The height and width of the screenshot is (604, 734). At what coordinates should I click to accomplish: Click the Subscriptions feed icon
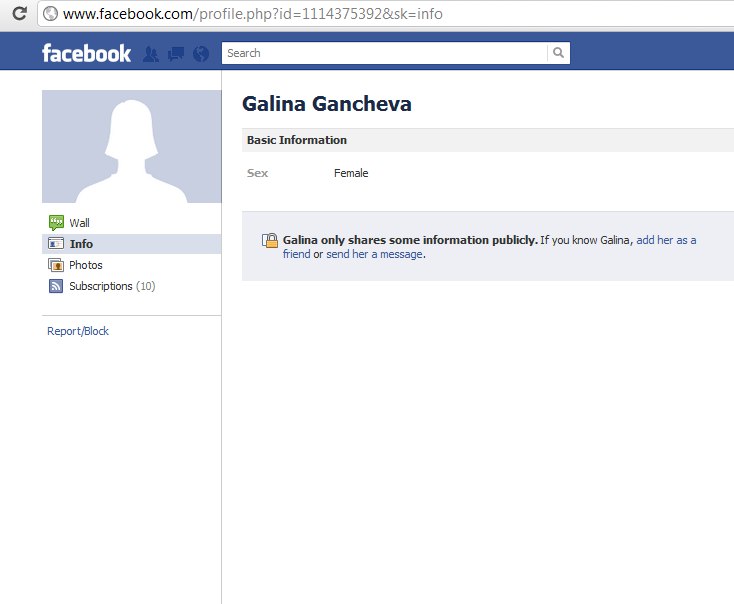pyautogui.click(x=56, y=286)
